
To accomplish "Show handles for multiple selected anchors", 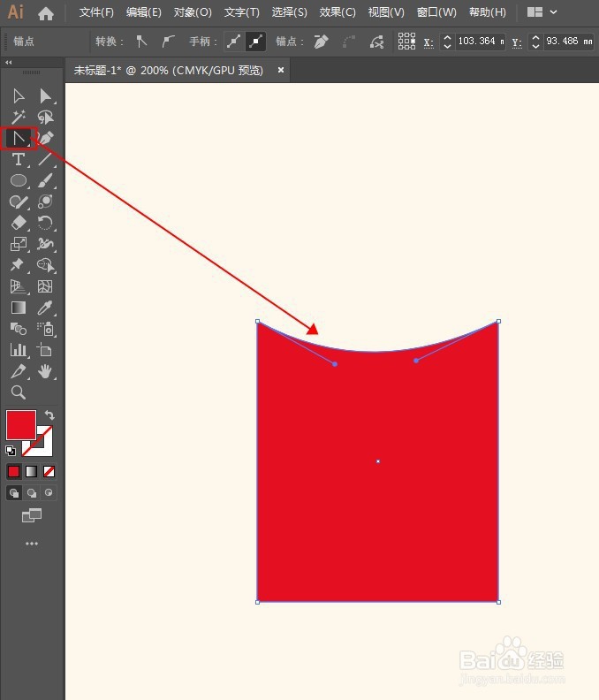I will 233,42.
